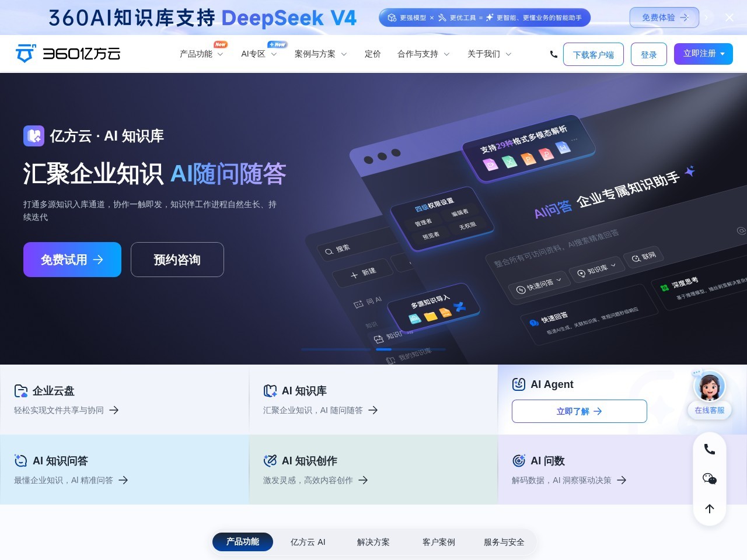Click the floating phone contact icon

[710, 449]
